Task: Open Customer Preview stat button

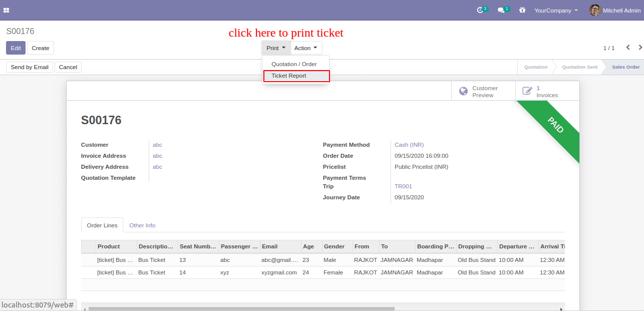Action: [x=483, y=91]
